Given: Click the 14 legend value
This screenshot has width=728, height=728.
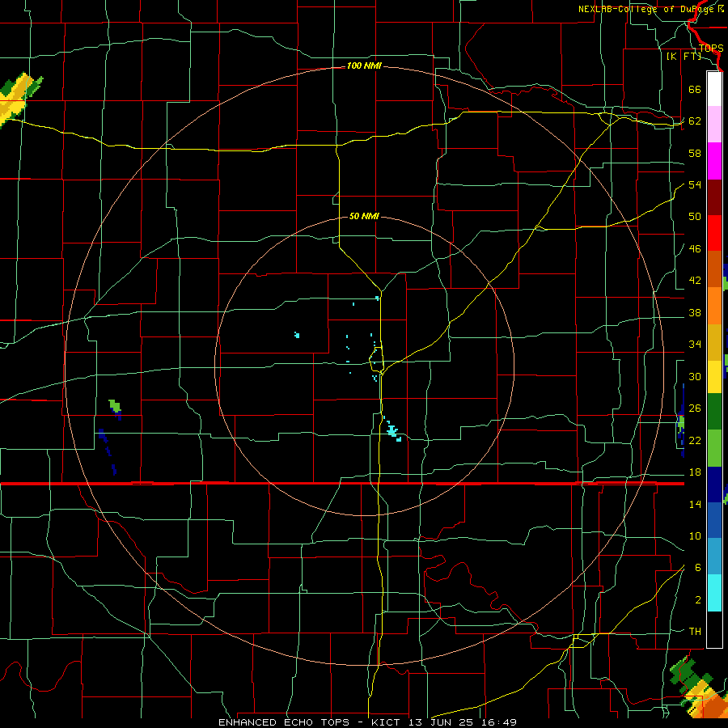Looking at the screenshot, I should pyautogui.click(x=695, y=504).
